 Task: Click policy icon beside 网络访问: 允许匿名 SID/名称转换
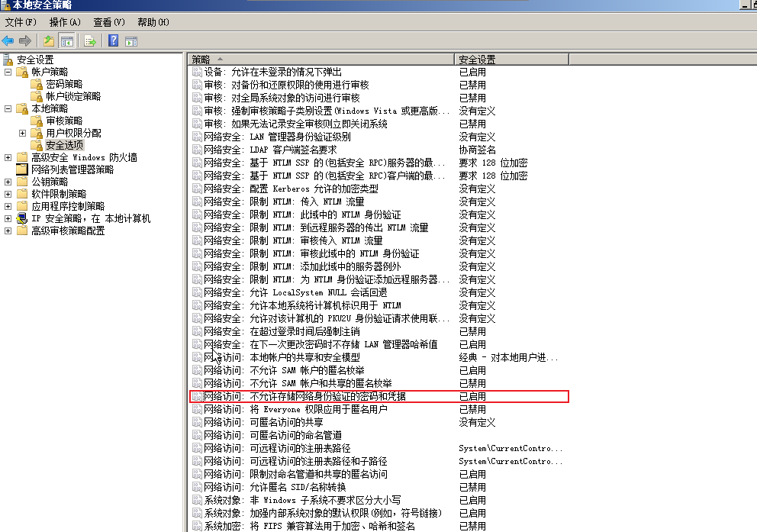(x=197, y=487)
